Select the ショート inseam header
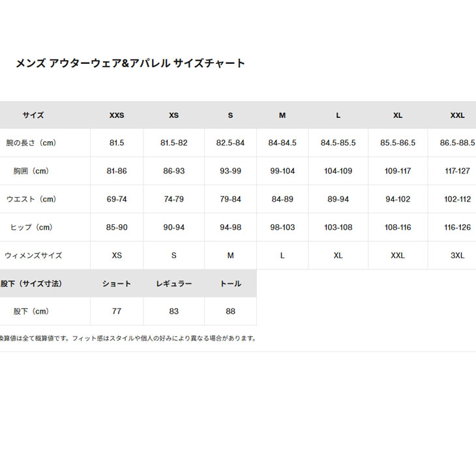 pos(117,284)
